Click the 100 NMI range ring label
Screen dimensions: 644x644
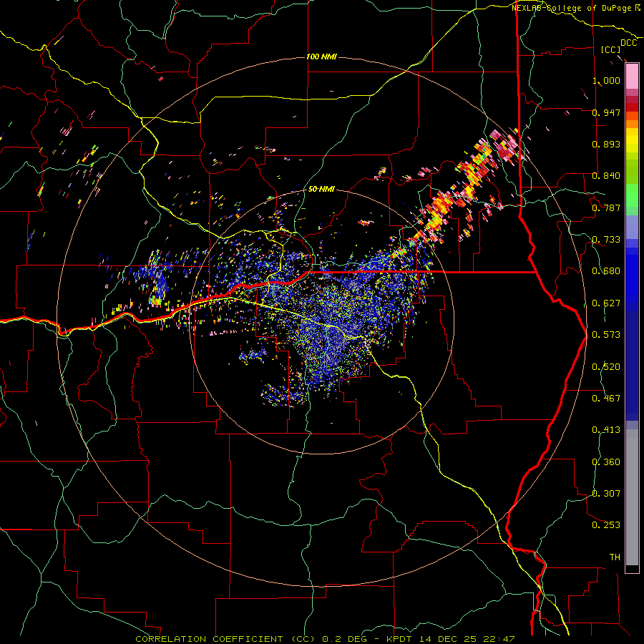[x=321, y=57]
